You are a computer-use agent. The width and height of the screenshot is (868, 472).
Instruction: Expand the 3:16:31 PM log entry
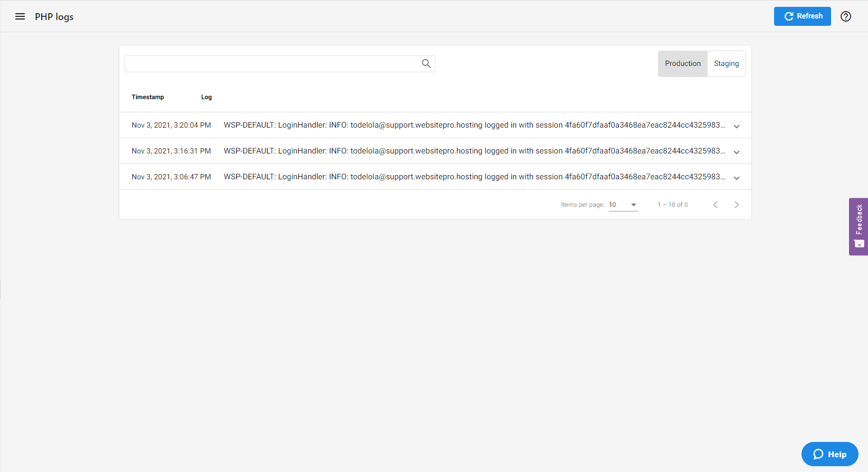737,152
